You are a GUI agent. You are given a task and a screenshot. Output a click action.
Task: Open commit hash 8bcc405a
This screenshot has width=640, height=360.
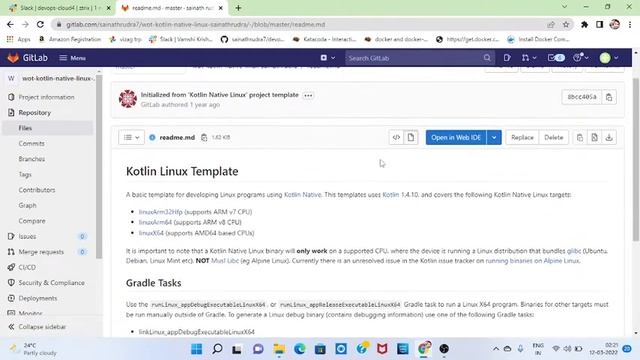582,97
